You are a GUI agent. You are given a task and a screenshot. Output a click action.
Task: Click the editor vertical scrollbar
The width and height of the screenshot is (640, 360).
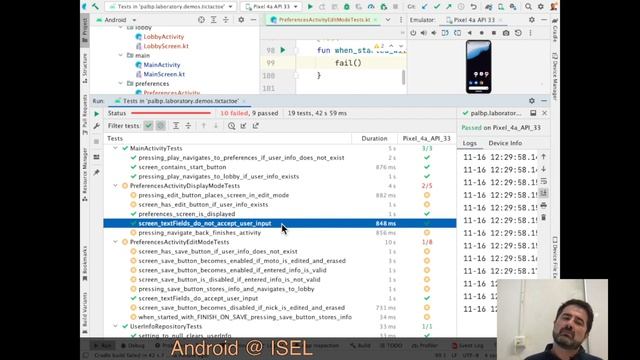point(403,77)
